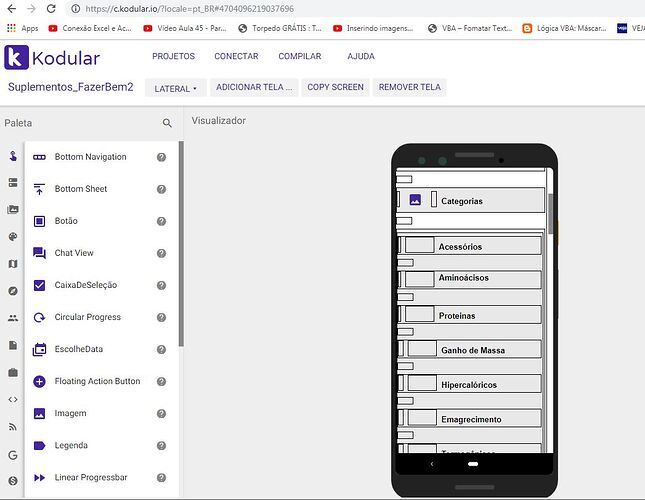Select the Google palette category icon
645x500 pixels.
pyautogui.click(x=13, y=455)
